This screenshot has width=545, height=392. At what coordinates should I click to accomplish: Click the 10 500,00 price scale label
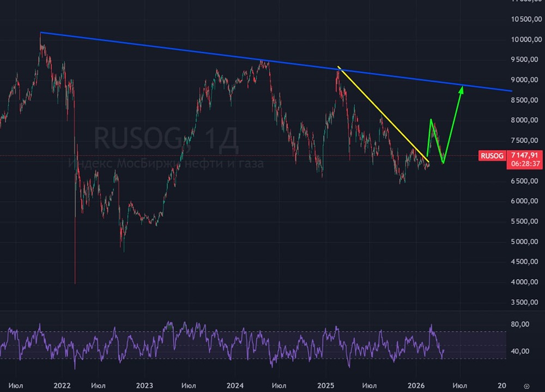(526, 19)
